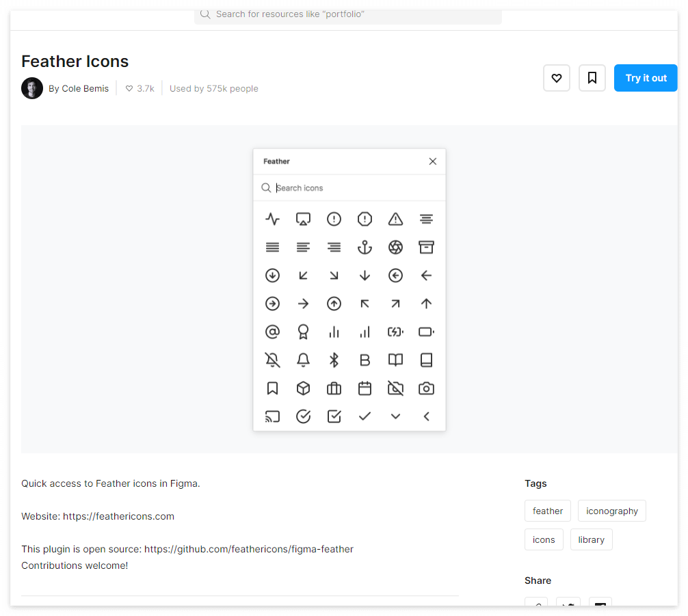The width and height of the screenshot is (688, 616).
Task: Click the Try it out button
Action: pos(646,78)
